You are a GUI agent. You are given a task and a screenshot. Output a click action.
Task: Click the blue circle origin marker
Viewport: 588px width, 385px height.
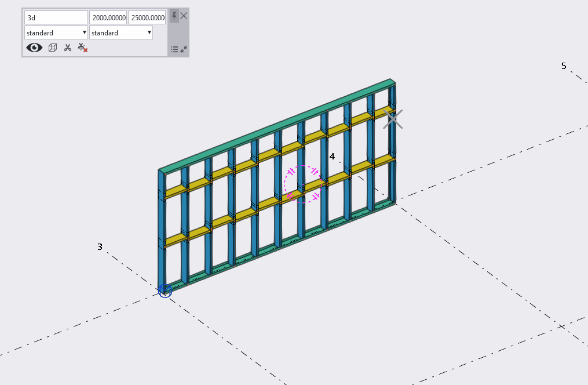165,291
